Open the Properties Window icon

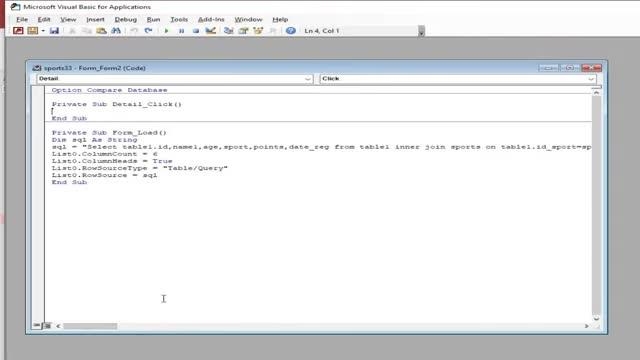click(x=243, y=31)
